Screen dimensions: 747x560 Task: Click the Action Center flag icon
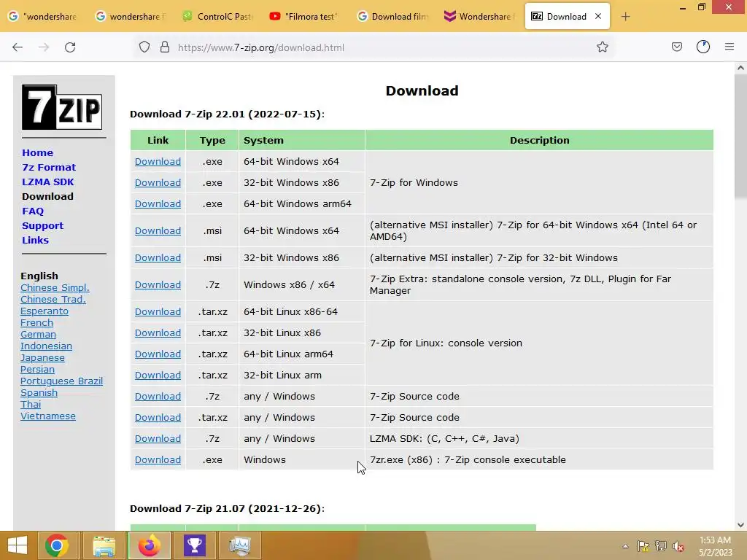(x=643, y=546)
